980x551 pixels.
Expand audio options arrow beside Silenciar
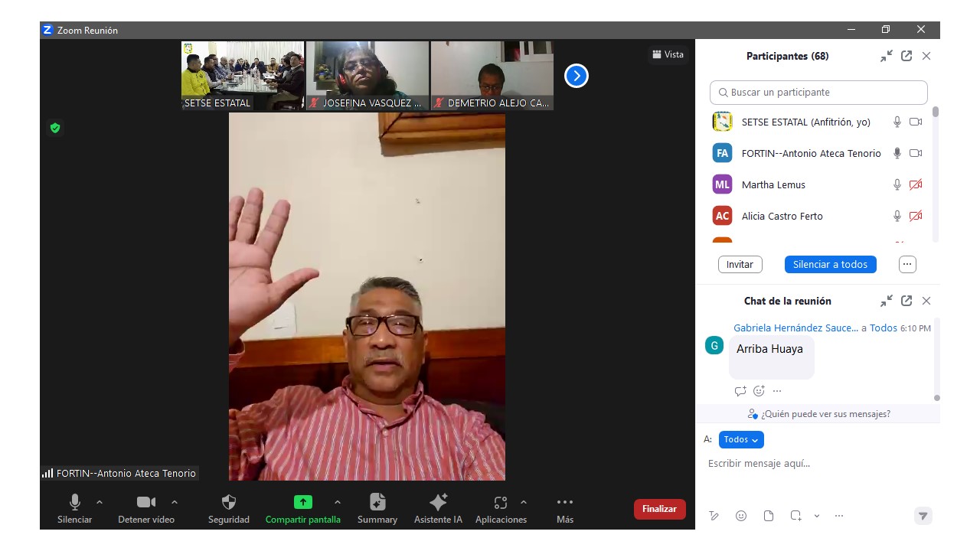coord(100,502)
